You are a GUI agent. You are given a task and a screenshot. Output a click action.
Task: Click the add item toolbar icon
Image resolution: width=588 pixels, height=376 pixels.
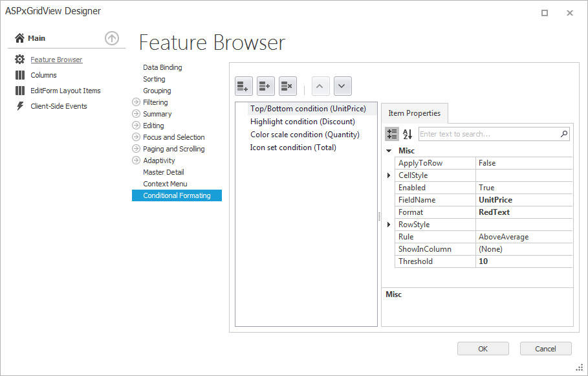click(243, 86)
